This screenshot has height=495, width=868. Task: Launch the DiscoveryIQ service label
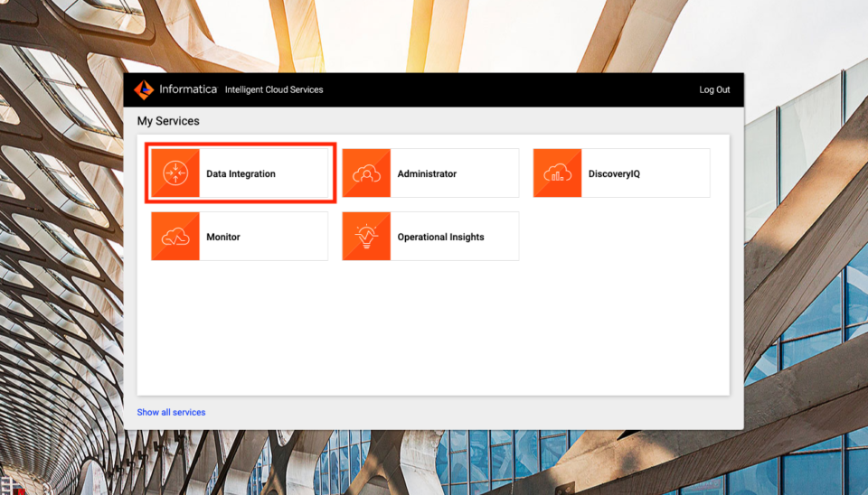pos(614,173)
